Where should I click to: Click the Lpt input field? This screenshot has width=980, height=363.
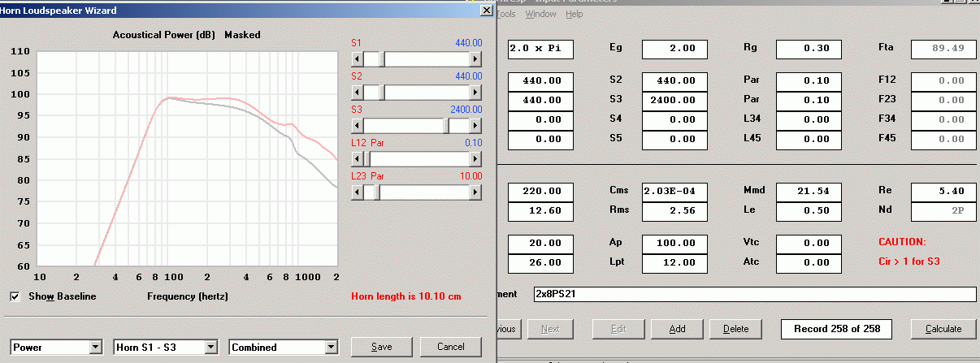[x=674, y=263]
